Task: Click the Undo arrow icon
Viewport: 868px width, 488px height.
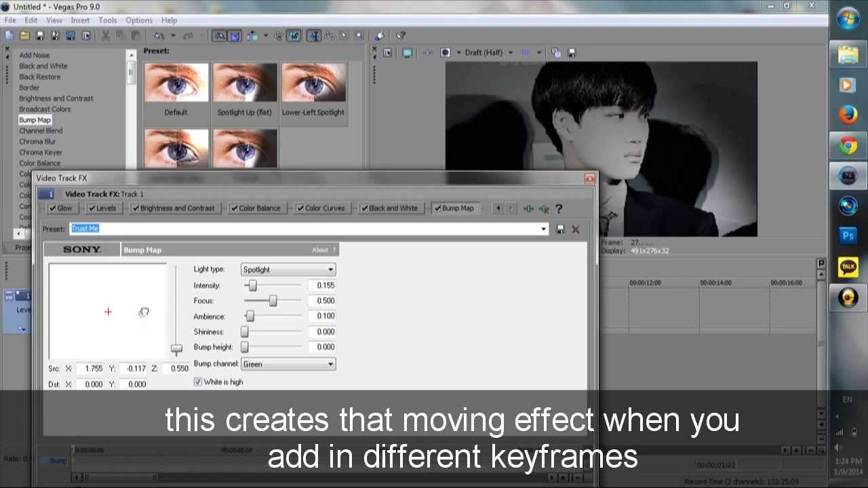Action: click(x=159, y=36)
